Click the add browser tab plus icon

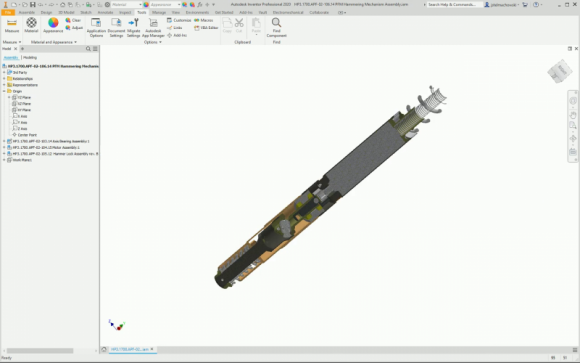tap(22, 49)
